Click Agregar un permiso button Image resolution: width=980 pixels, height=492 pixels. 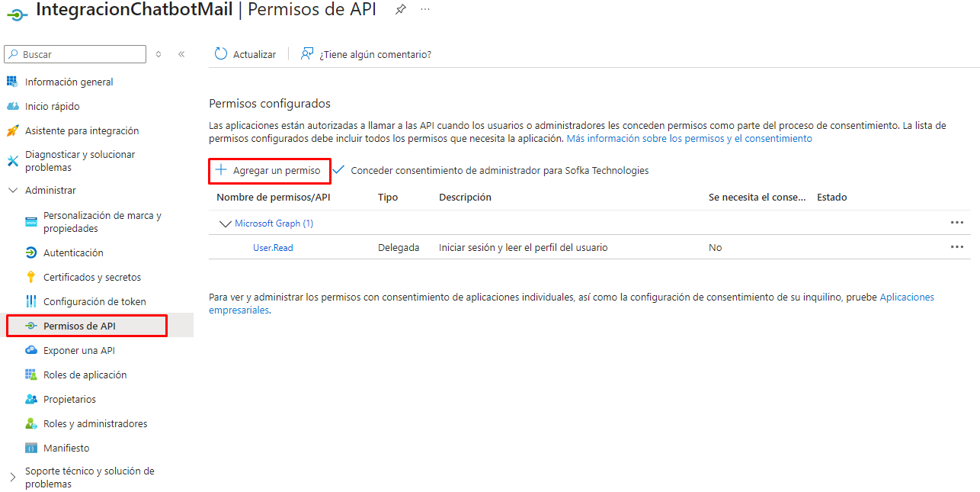[270, 171]
